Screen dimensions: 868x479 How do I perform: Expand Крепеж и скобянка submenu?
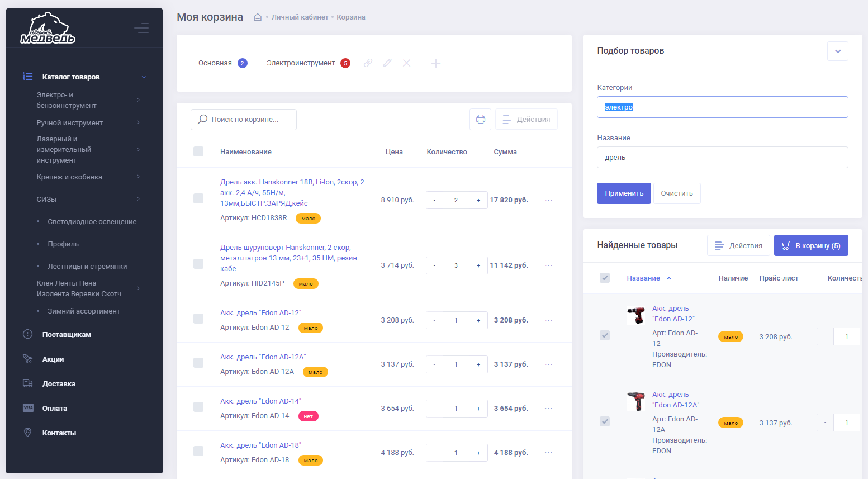point(138,177)
